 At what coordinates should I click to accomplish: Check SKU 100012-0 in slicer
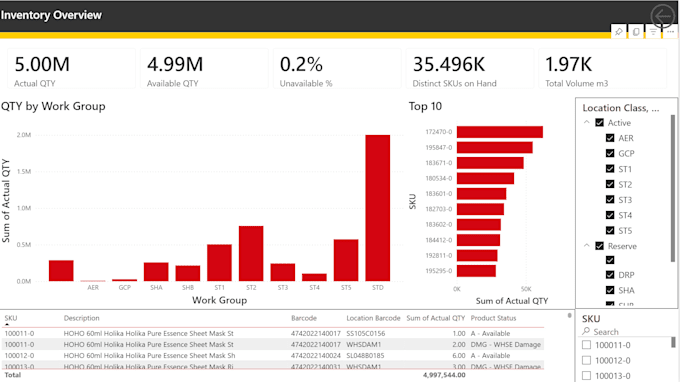(x=586, y=360)
